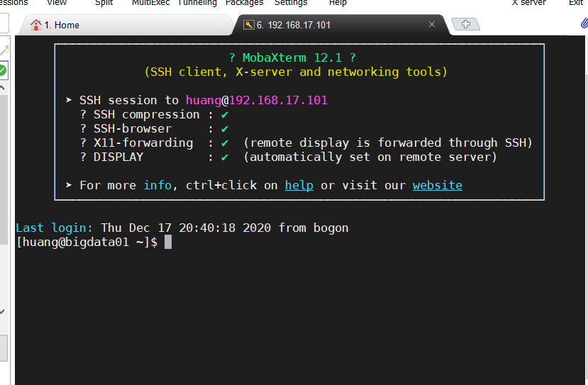
Task: Click the Split toolbar button
Action: coord(104,3)
